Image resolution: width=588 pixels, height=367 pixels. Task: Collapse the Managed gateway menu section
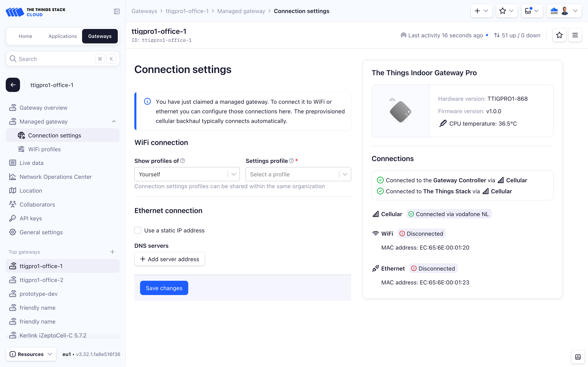tap(114, 121)
